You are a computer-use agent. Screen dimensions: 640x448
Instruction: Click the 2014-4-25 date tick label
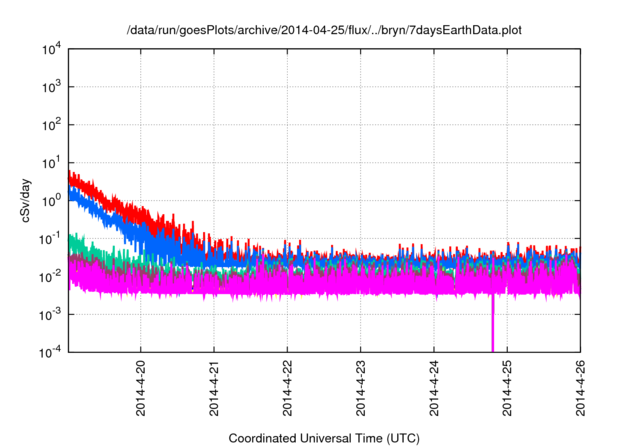coord(507,388)
